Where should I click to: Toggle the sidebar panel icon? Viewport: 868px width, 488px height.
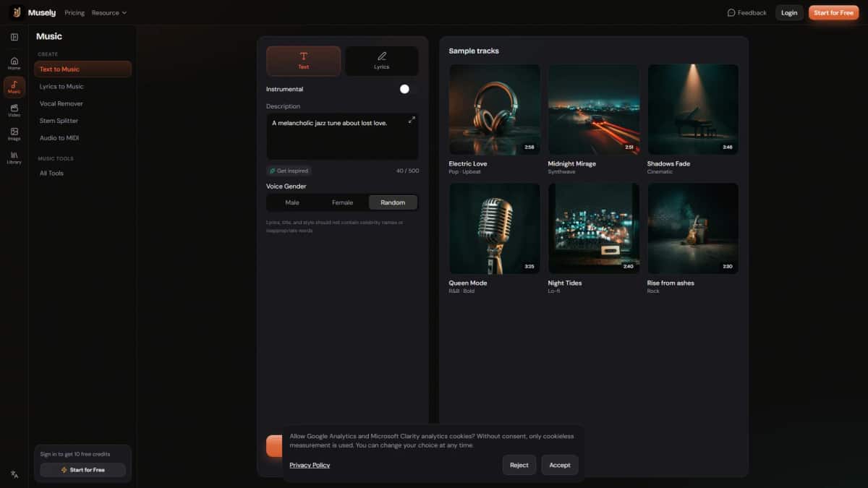tap(14, 37)
